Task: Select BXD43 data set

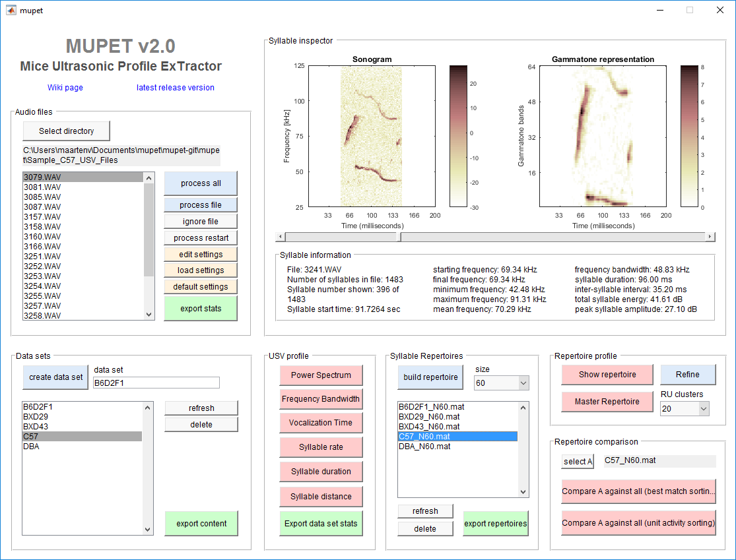Action: tap(82, 426)
